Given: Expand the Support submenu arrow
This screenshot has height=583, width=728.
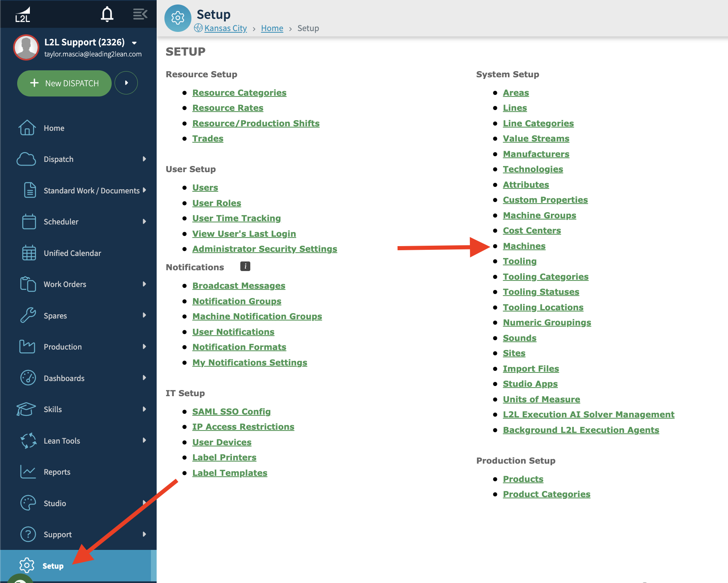Looking at the screenshot, I should [x=144, y=534].
